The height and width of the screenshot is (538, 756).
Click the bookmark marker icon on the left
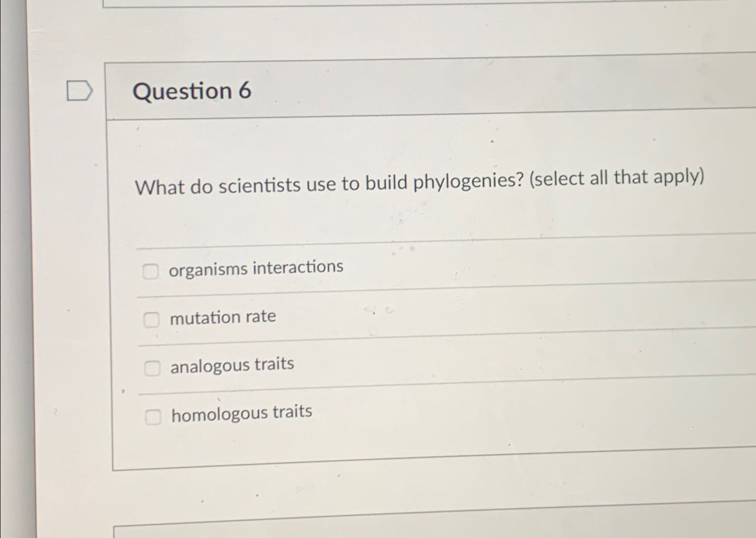[79, 91]
